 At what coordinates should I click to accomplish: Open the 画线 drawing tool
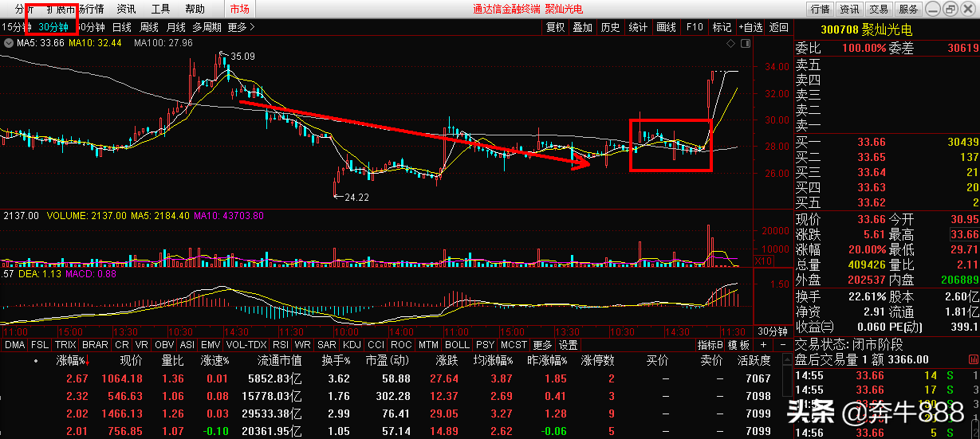click(666, 26)
